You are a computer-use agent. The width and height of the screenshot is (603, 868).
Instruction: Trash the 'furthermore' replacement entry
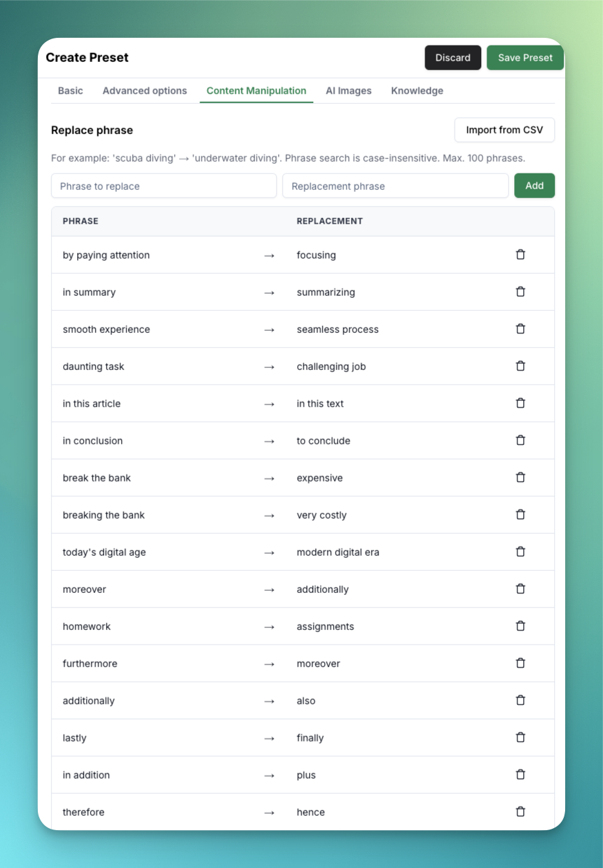(x=520, y=663)
